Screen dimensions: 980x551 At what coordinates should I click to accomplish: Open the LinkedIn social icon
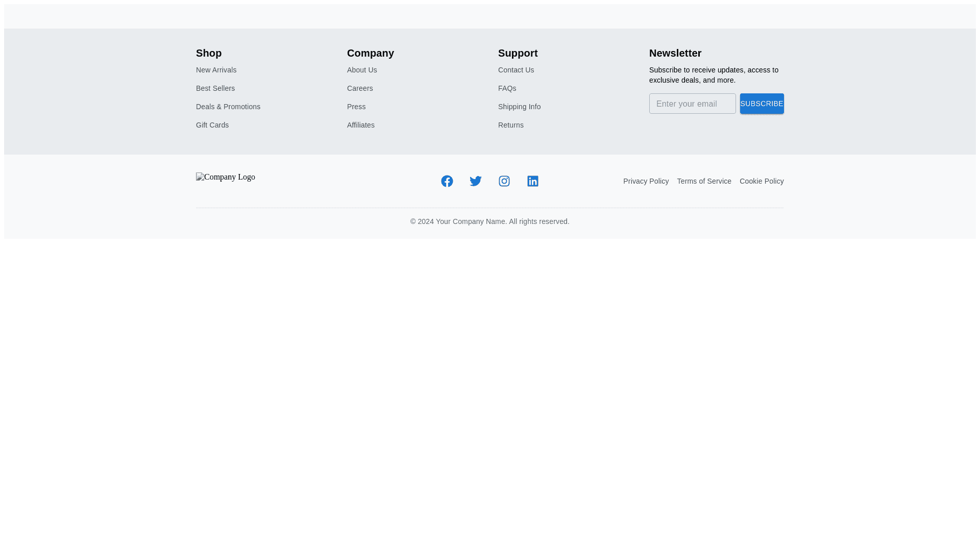[532, 181]
